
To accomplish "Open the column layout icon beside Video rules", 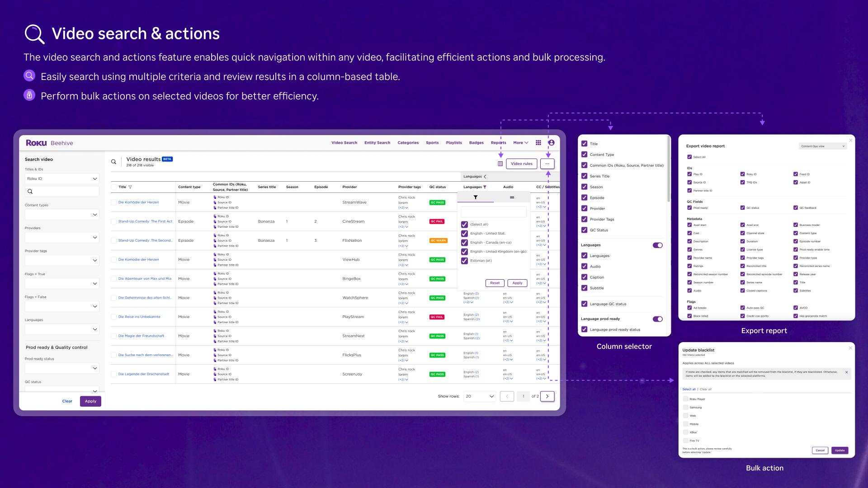I will click(499, 164).
